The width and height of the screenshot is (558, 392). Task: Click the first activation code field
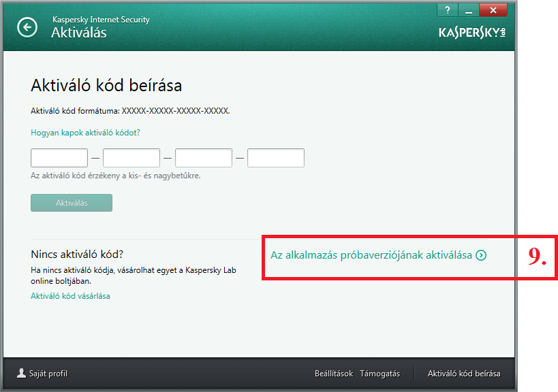59,158
